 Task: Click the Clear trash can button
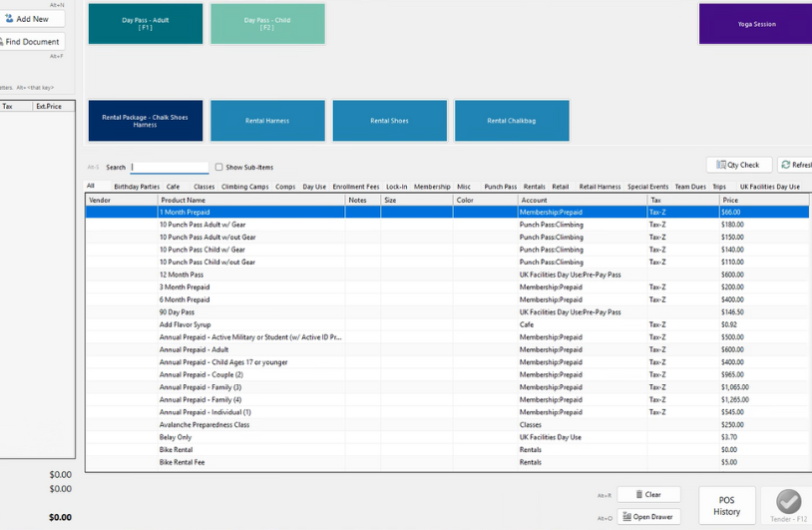coord(647,494)
